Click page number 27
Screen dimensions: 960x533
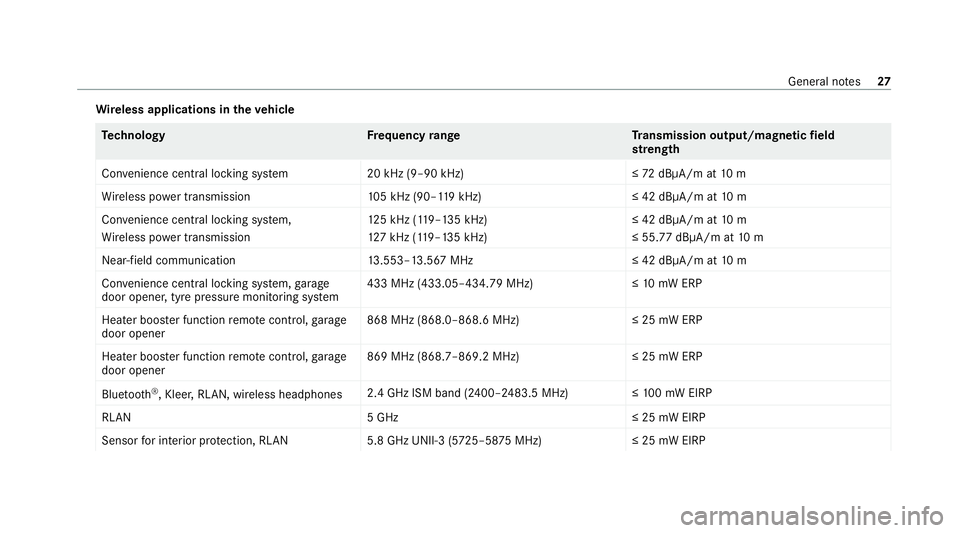pyautogui.click(x=883, y=81)
